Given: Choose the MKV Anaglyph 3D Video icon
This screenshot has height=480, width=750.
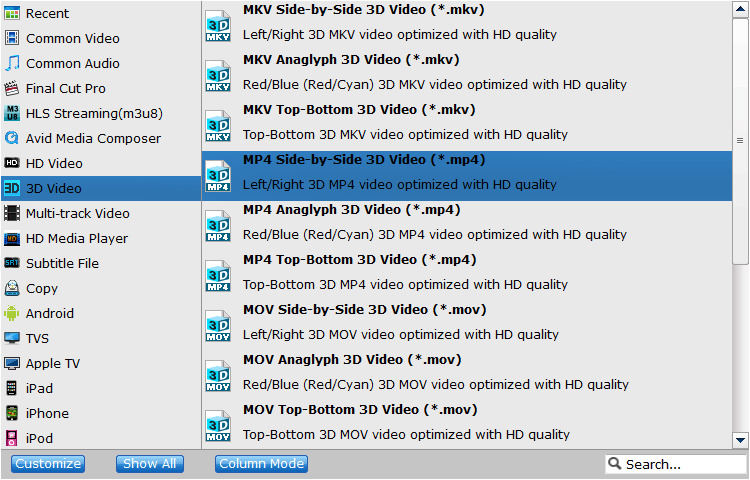Looking at the screenshot, I should click(218, 76).
